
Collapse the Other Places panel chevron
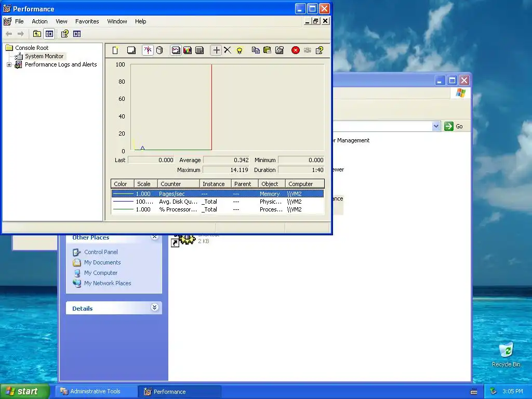(x=155, y=237)
